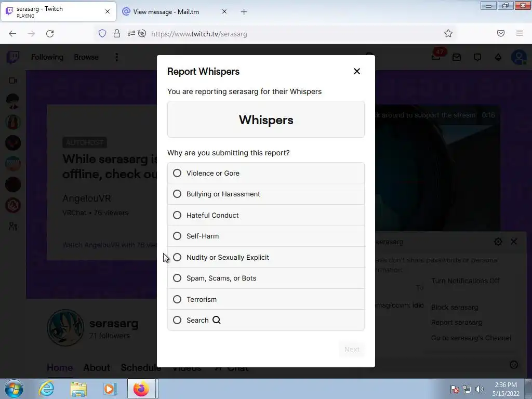
Task: Click Turn Notifications Off option
Action: (x=465, y=281)
